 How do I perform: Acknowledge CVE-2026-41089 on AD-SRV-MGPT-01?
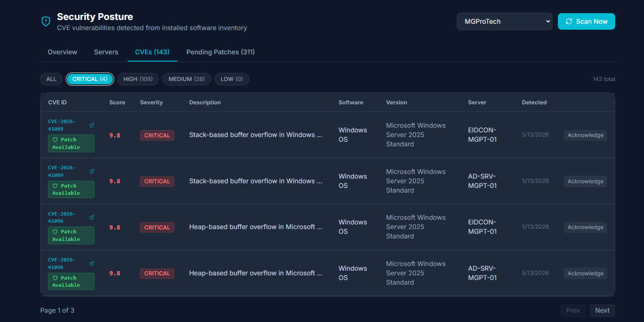point(585,181)
